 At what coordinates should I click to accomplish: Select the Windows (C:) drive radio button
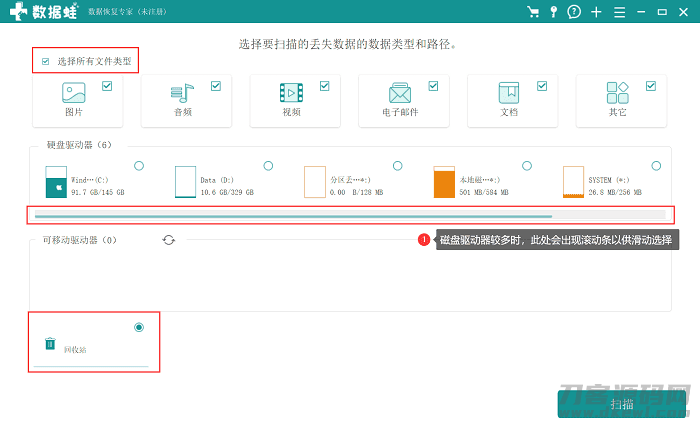click(139, 166)
